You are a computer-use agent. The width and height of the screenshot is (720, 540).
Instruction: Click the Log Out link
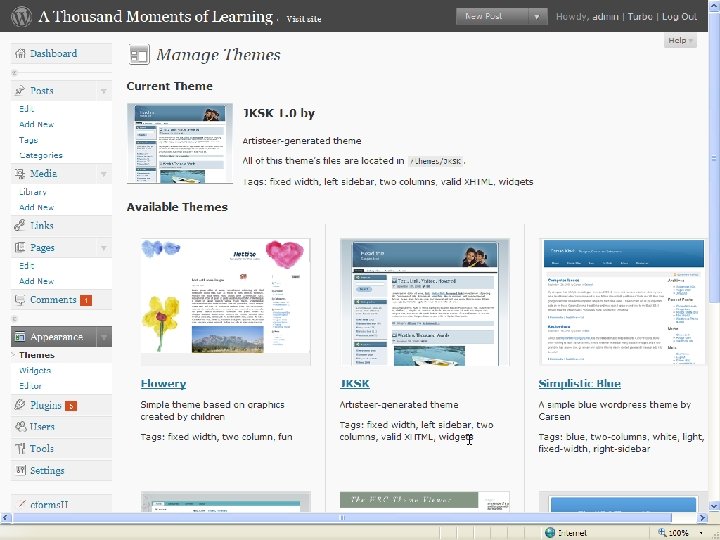point(679,17)
